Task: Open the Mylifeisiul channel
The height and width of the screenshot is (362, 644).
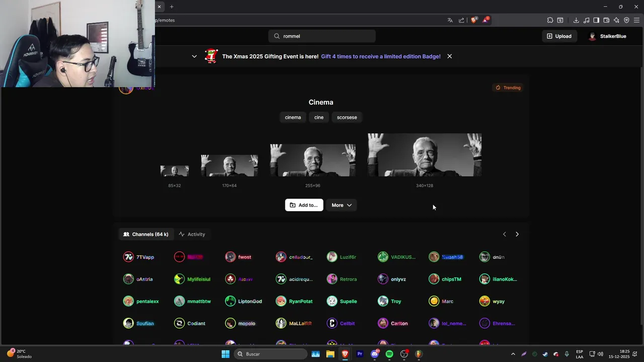Action: tap(192, 279)
